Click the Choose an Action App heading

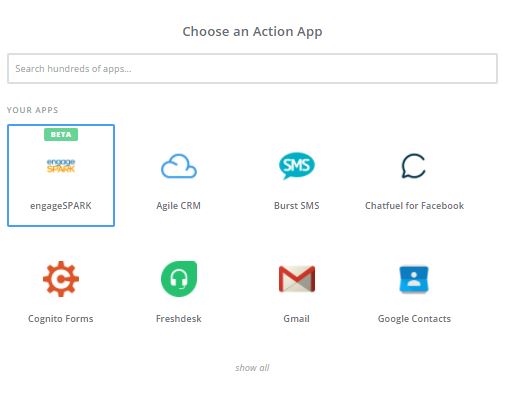[252, 32]
